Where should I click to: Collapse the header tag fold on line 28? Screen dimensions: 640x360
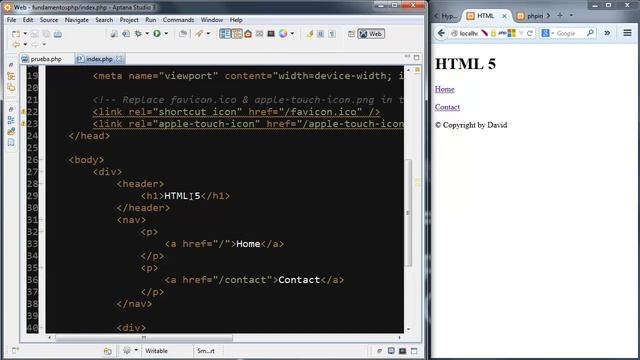pyautogui.click(x=42, y=184)
